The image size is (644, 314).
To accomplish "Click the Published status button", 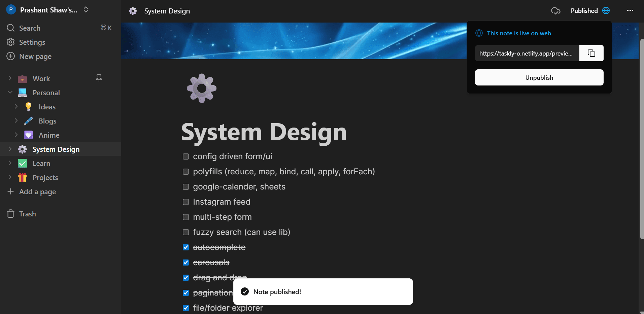I will pyautogui.click(x=590, y=10).
